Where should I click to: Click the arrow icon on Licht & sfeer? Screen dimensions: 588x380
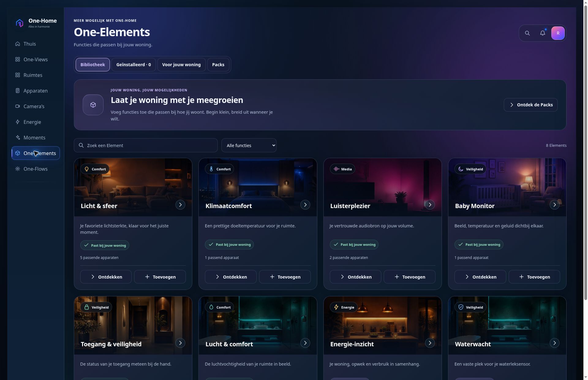[180, 205]
